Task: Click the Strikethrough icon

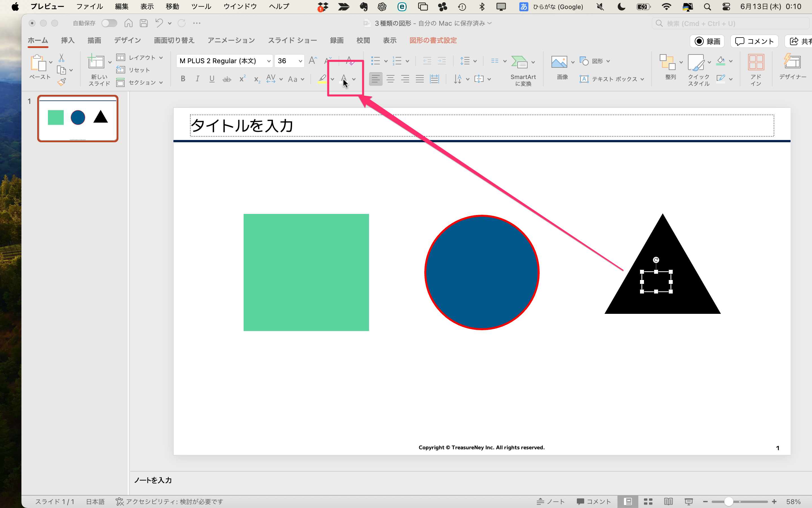Action: (227, 79)
